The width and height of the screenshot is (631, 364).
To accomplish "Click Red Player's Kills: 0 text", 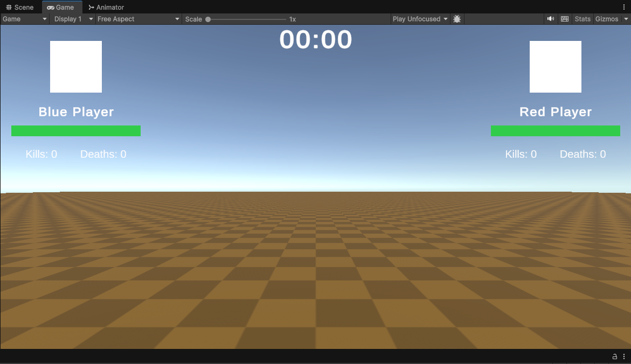I will click(521, 154).
